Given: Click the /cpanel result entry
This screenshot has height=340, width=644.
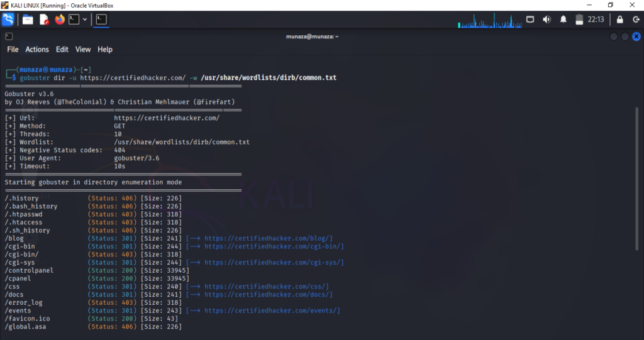Looking at the screenshot, I should click(x=18, y=278).
